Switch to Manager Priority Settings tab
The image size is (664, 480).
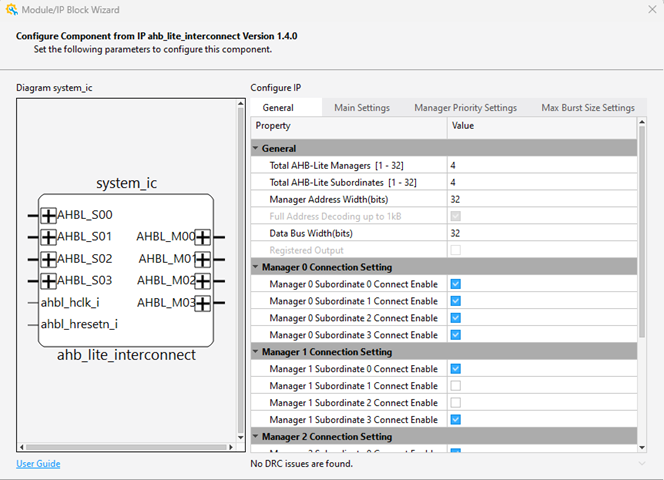tap(465, 108)
